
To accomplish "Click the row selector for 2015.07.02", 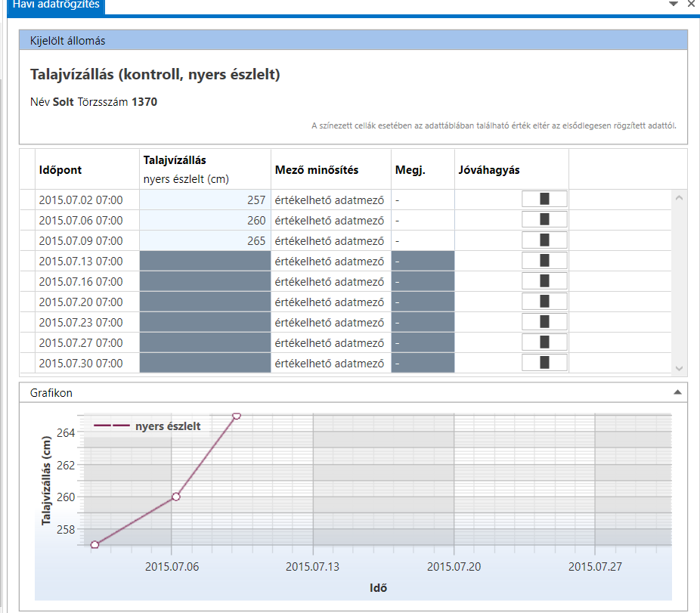I will [x=27, y=200].
